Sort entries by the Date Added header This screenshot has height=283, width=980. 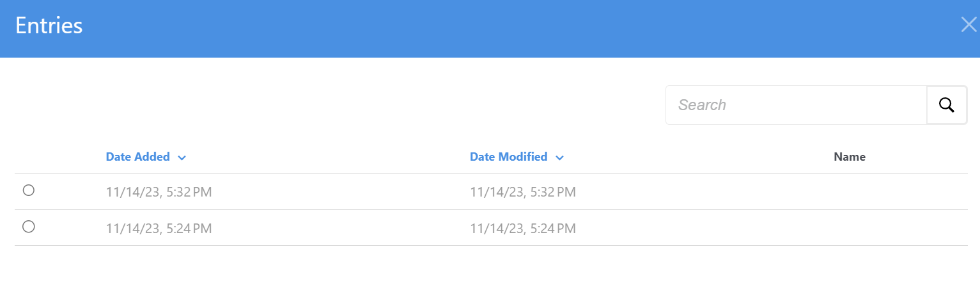[138, 157]
